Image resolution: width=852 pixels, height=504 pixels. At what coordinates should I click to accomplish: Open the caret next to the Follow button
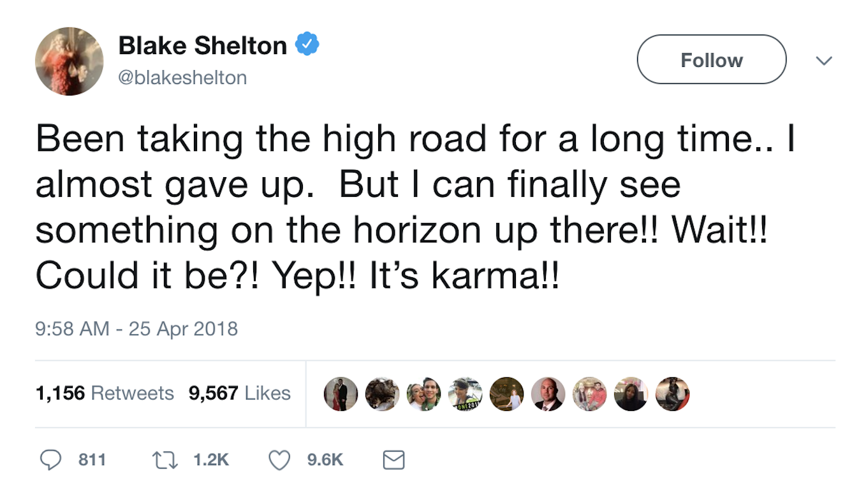pos(825,61)
